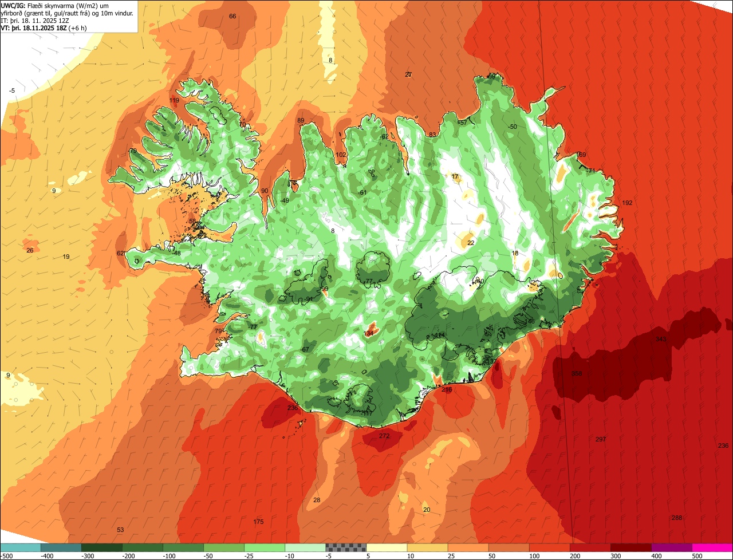This screenshot has height=560, width=733.
Task: Click the map value '272'
Action: point(384,436)
